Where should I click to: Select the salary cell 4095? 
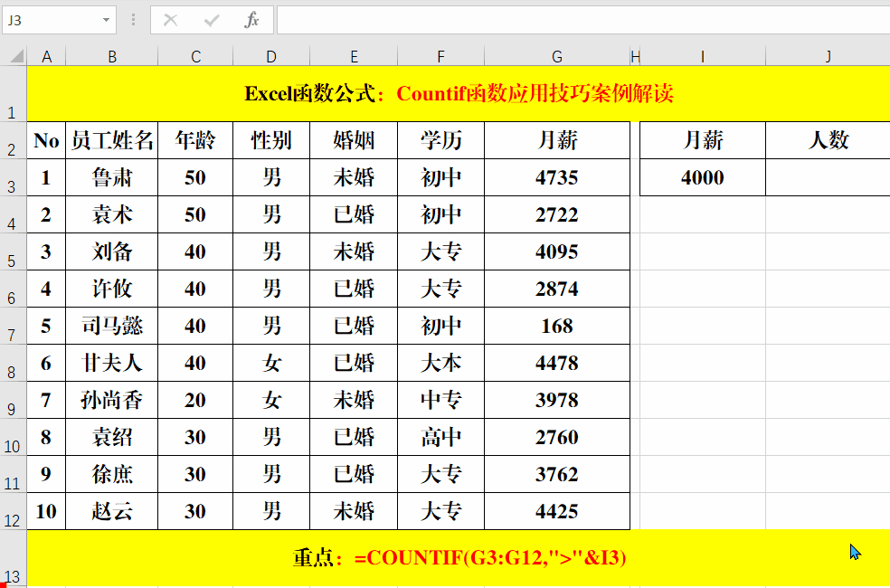click(x=557, y=251)
